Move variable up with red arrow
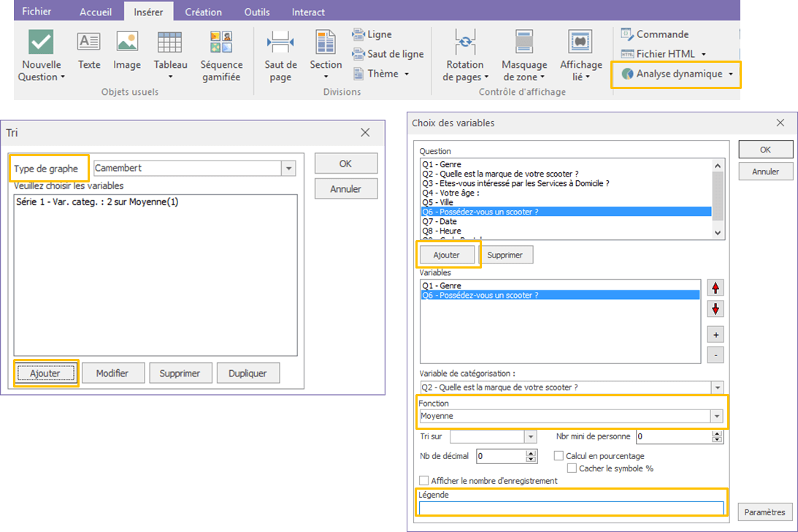The height and width of the screenshot is (532, 798). 715,288
